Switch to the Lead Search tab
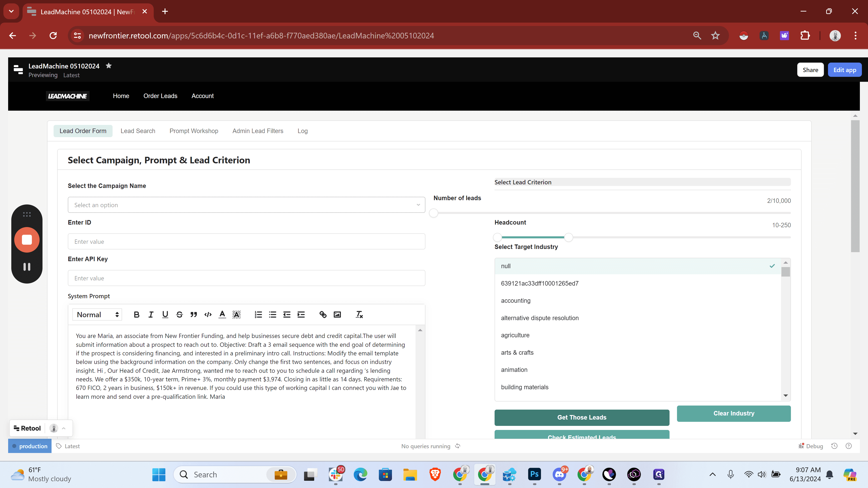This screenshot has width=868, height=488. coord(138,131)
